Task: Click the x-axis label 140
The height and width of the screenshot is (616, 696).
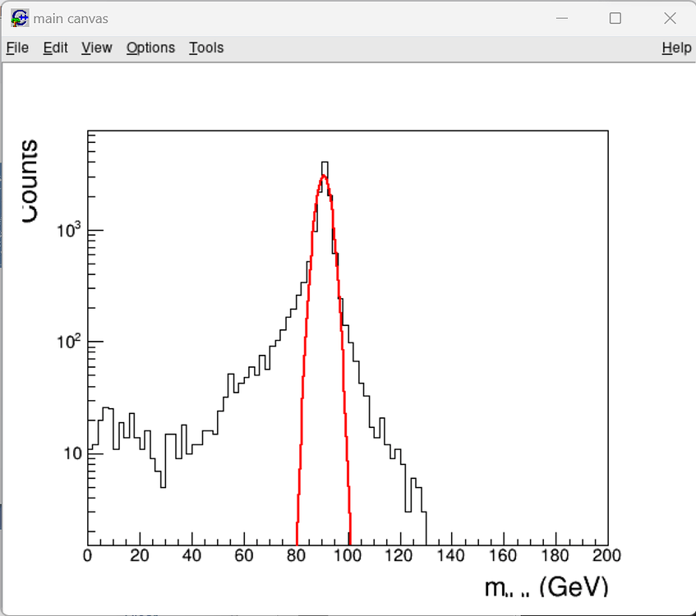Action: tap(450, 556)
